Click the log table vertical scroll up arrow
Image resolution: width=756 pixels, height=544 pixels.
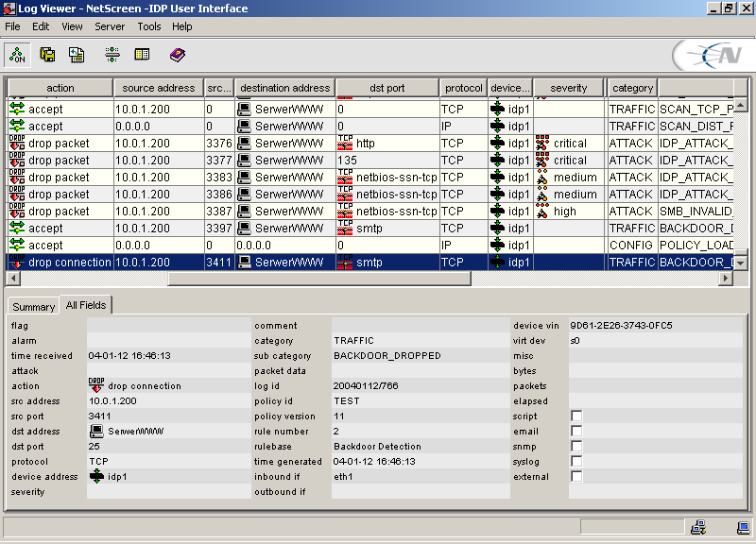pyautogui.click(x=741, y=105)
